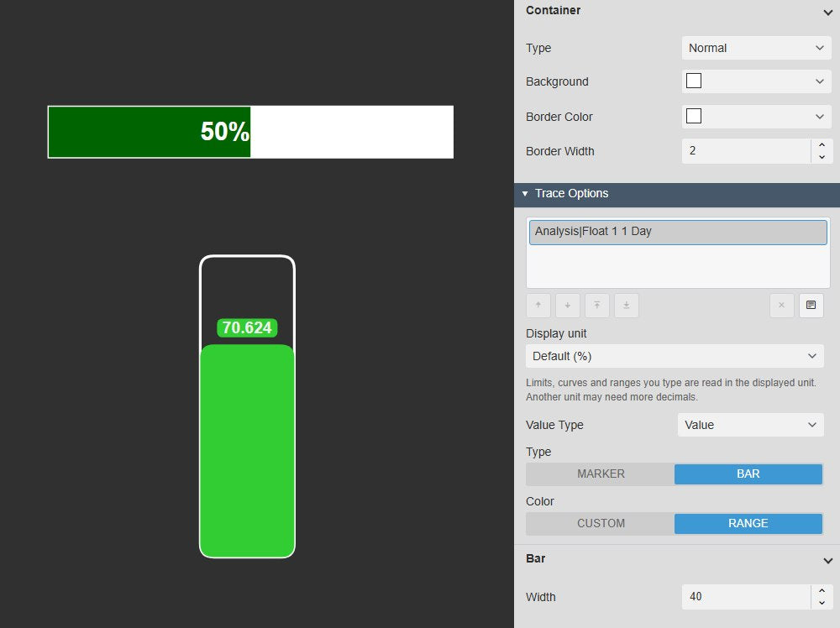Select the BAR trace type
840x628 pixels.
pyautogui.click(x=748, y=474)
